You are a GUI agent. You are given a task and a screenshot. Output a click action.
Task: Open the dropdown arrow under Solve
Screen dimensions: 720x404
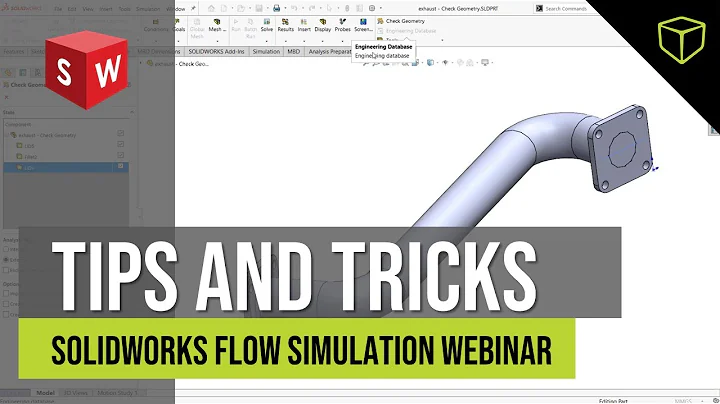[x=267, y=40]
